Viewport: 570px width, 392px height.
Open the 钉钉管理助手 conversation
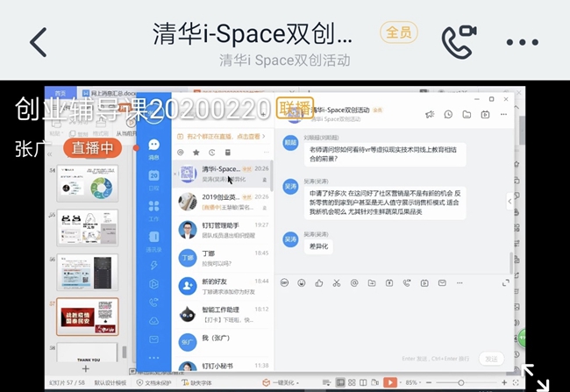pos(223,230)
